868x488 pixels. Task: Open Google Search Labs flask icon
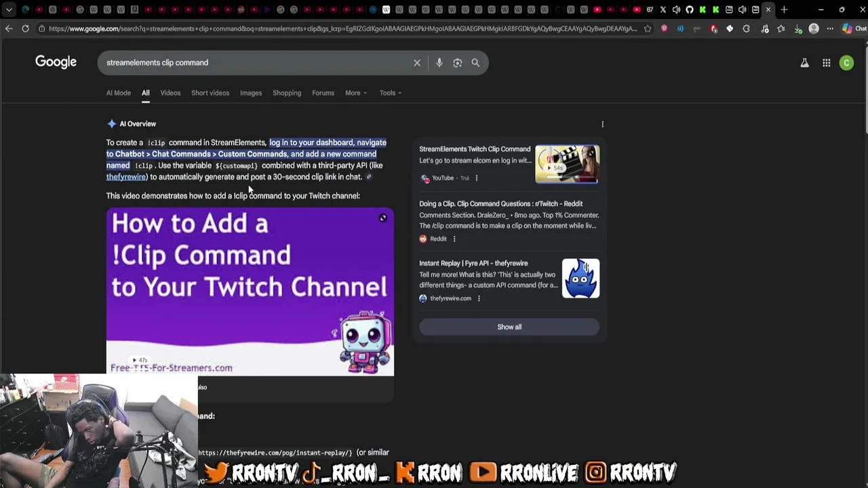coord(804,63)
